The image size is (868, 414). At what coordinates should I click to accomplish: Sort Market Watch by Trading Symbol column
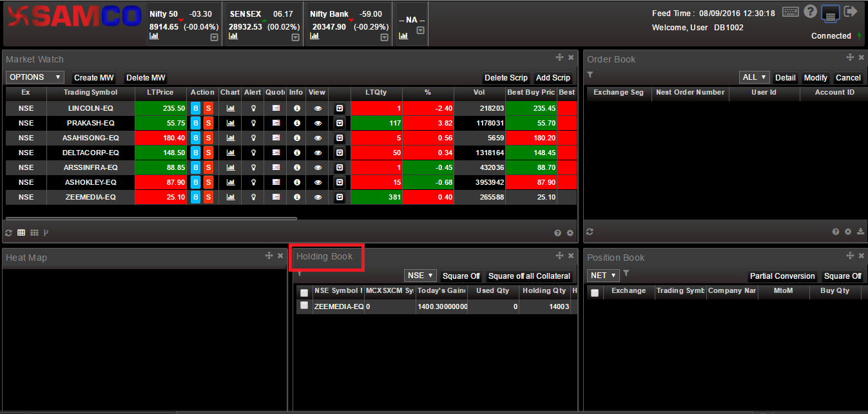point(91,93)
